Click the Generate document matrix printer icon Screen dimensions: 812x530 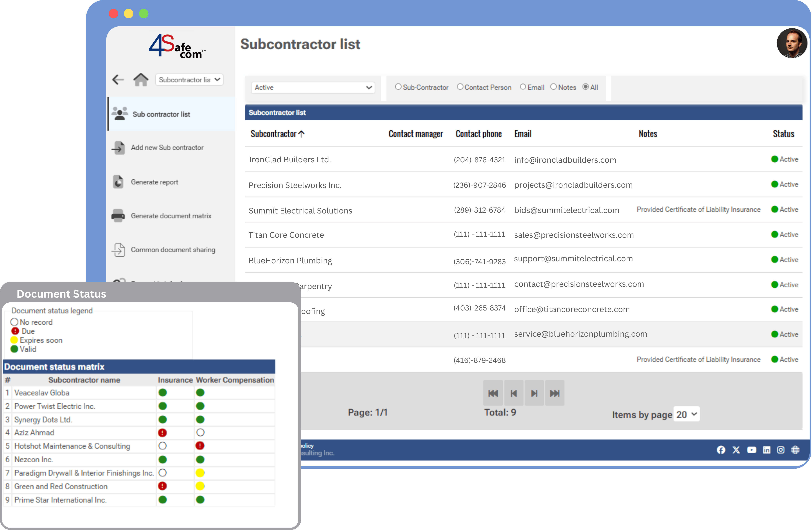pyautogui.click(x=118, y=216)
